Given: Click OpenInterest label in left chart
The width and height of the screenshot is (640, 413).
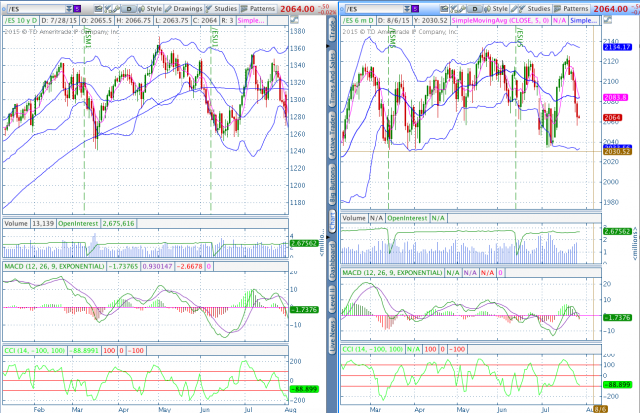Looking at the screenshot, I should point(78,224).
